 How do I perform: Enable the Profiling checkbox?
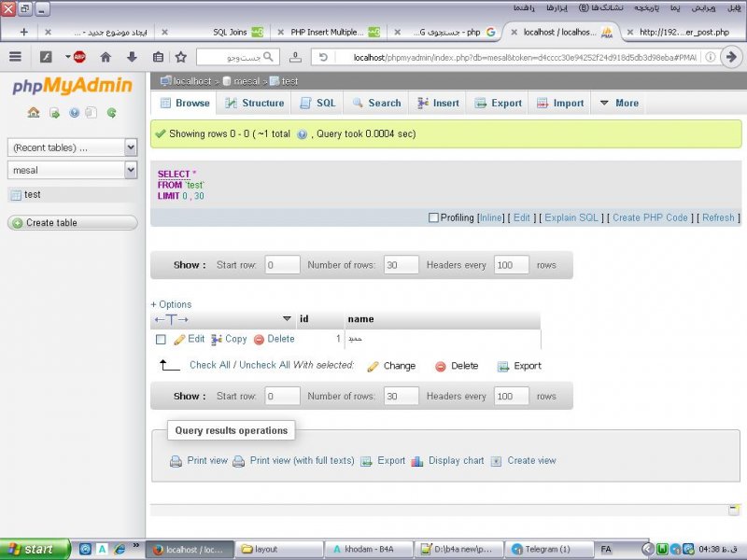coord(433,218)
